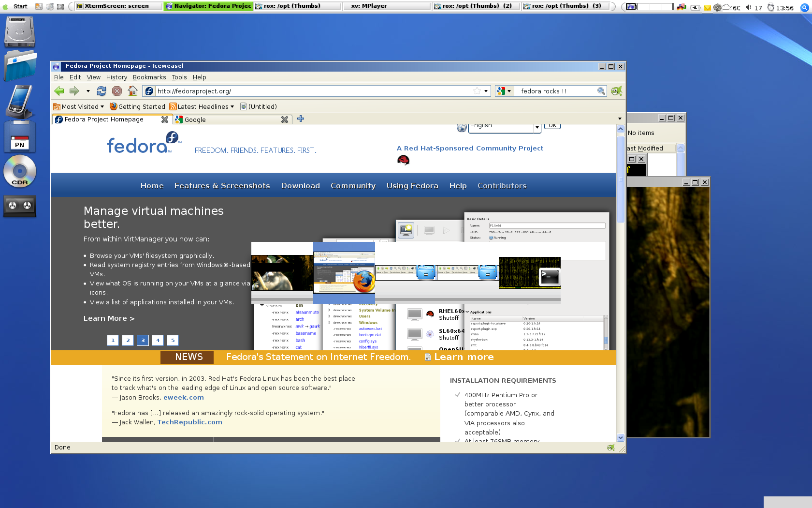Image resolution: width=812 pixels, height=508 pixels.
Task: Click the weather cloud icon in the top panel
Action: [727, 7]
